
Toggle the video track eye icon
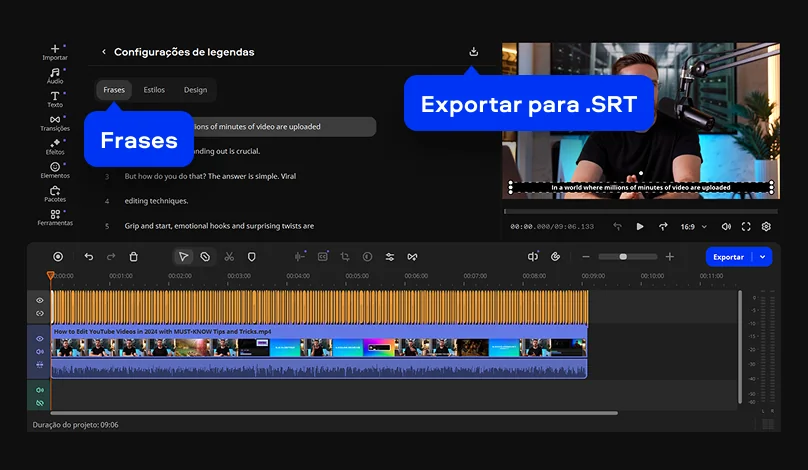coord(40,339)
